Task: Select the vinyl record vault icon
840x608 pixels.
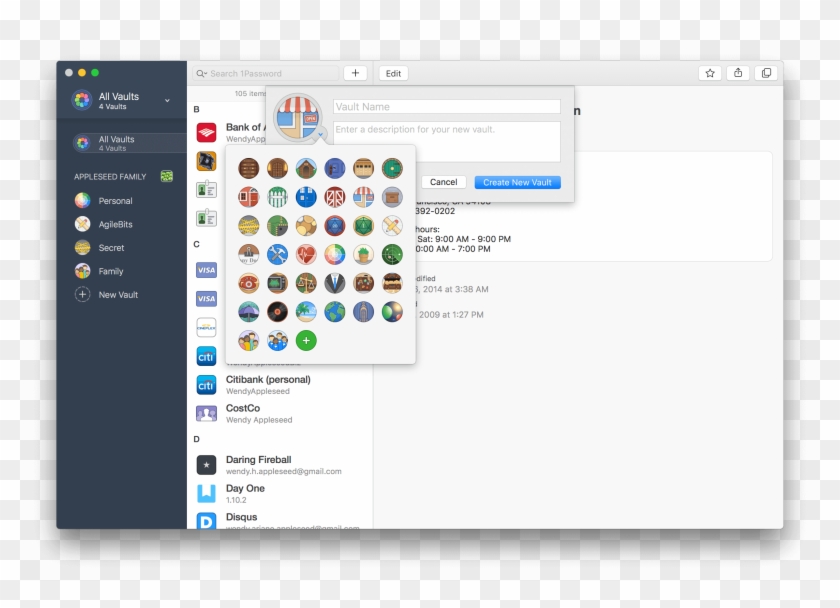Action: point(278,312)
